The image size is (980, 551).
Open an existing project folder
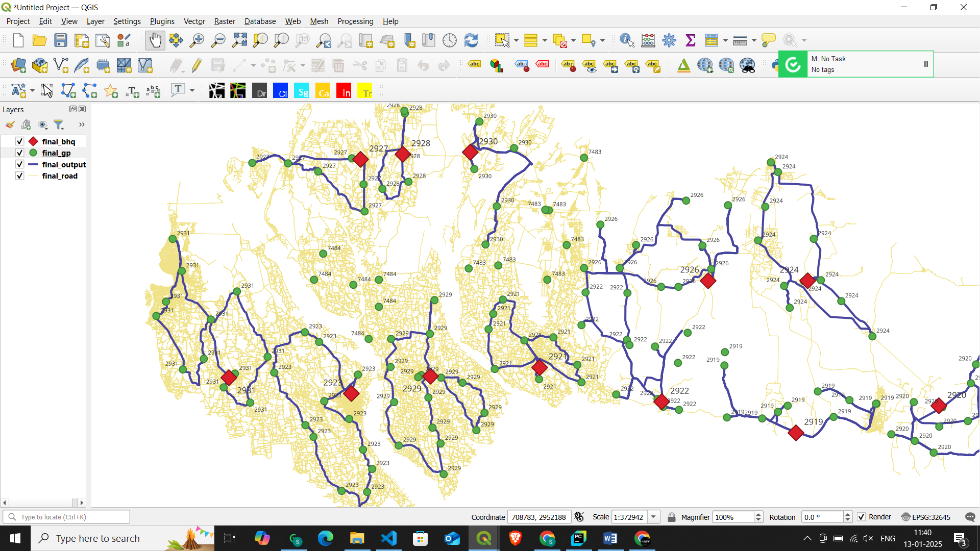point(39,40)
